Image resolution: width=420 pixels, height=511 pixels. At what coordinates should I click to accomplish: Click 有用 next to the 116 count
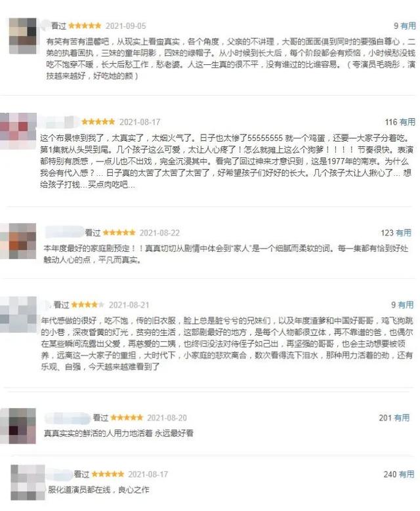408,122
